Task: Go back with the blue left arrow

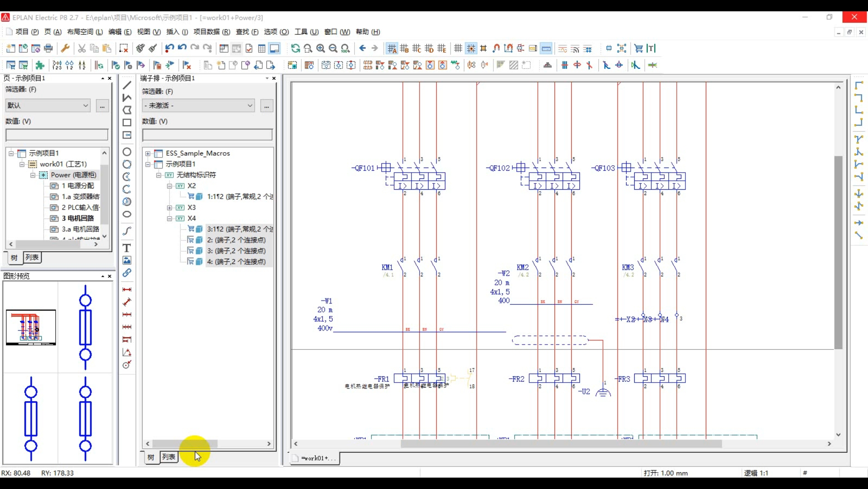Action: tap(362, 48)
